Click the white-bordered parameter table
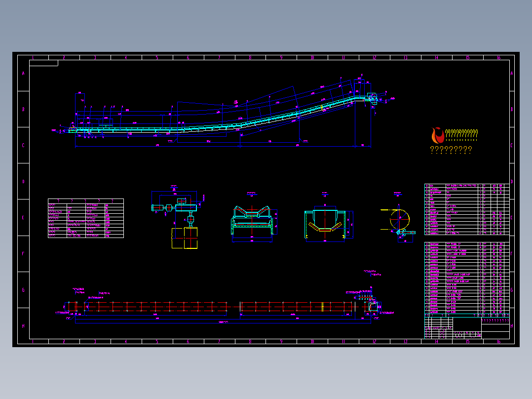 [x=86, y=218]
